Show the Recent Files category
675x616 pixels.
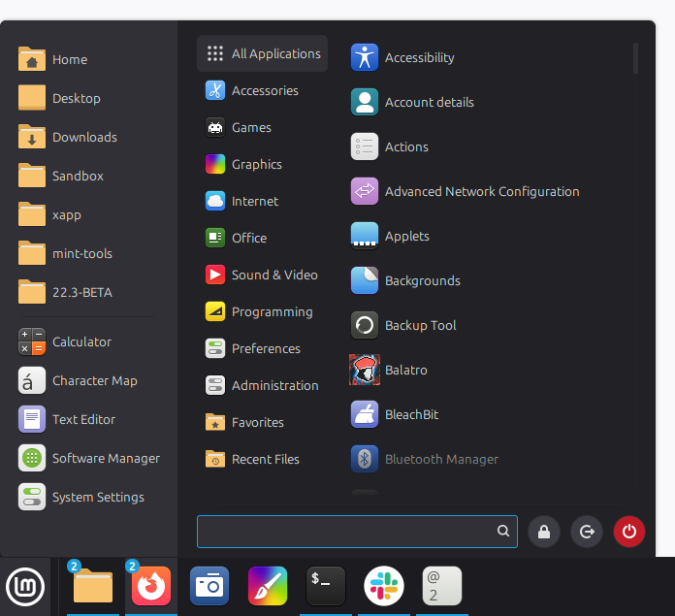coord(265,459)
